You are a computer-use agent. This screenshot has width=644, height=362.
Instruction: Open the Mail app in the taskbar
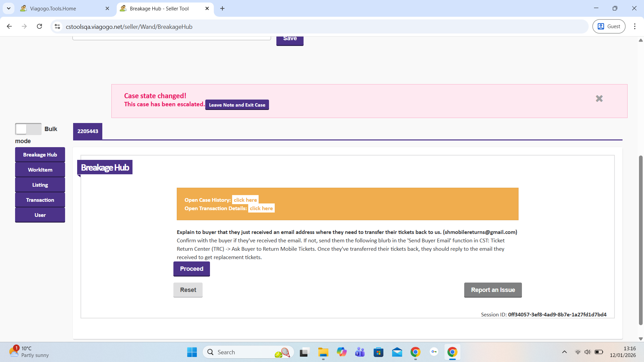click(397, 352)
